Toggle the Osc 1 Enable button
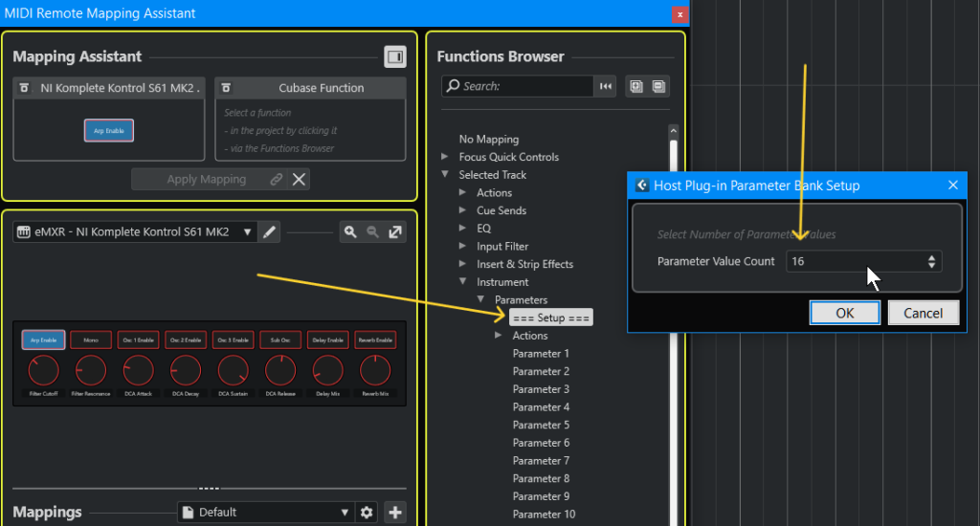Screen dimensions: 980x526 [x=138, y=340]
